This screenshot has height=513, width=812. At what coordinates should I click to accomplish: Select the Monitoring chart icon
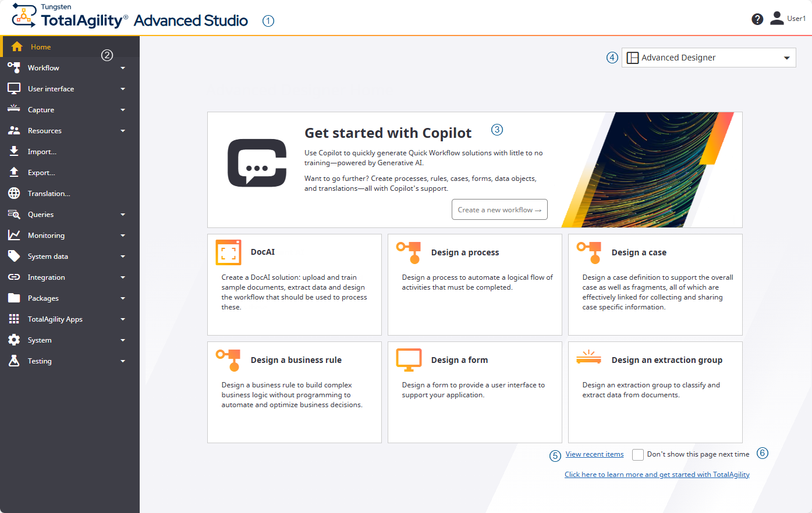click(14, 235)
